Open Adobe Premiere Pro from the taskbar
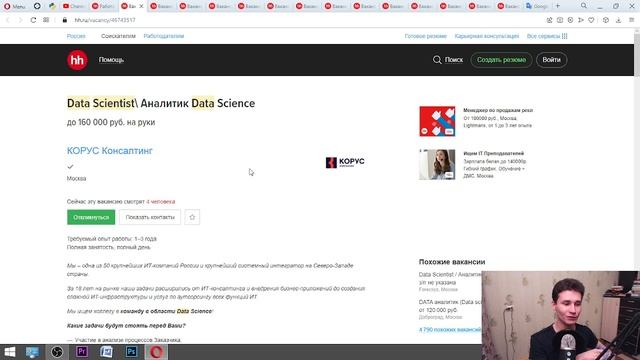Image resolution: width=640 pixels, height=360 pixels. tap(82, 352)
